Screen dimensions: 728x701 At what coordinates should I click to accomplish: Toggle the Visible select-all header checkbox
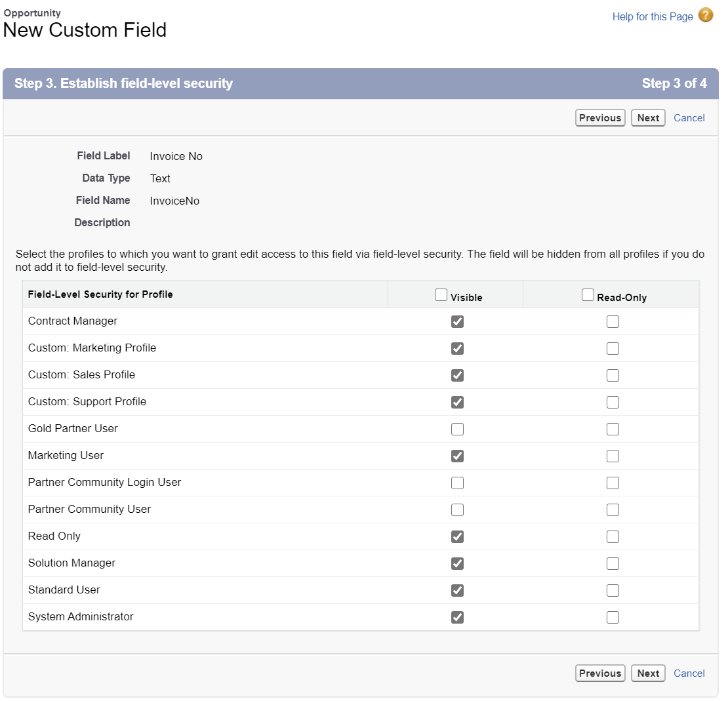[441, 295]
